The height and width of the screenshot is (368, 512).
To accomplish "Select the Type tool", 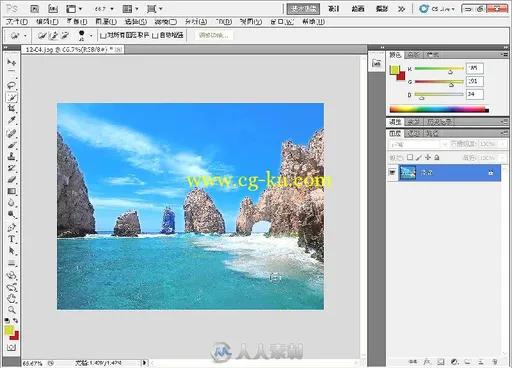I will (x=11, y=239).
